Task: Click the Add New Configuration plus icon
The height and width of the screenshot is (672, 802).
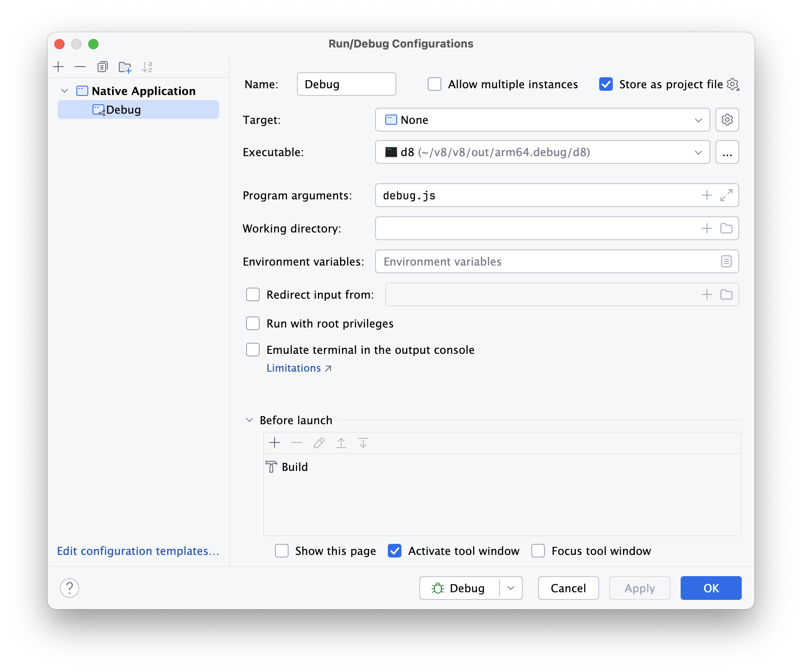Action: [x=58, y=67]
